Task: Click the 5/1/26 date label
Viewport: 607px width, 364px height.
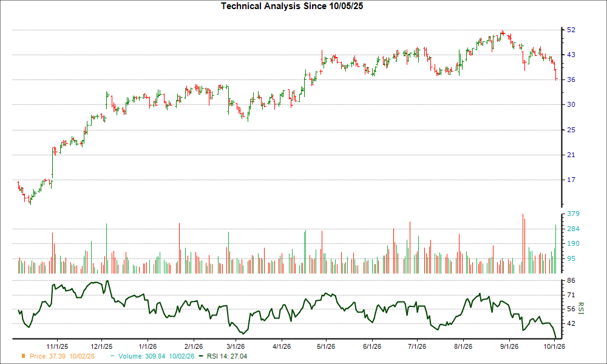Action: (326, 346)
